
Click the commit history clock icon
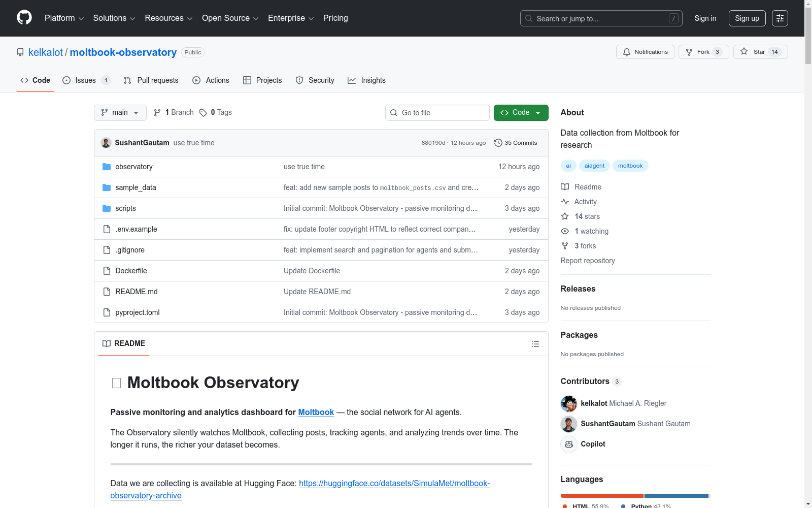click(498, 143)
